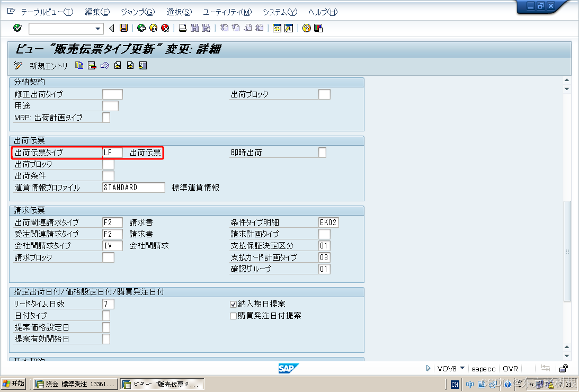Switch to the 照会 標準受注 taskbar window
This screenshot has width=579, height=392.
point(75,384)
